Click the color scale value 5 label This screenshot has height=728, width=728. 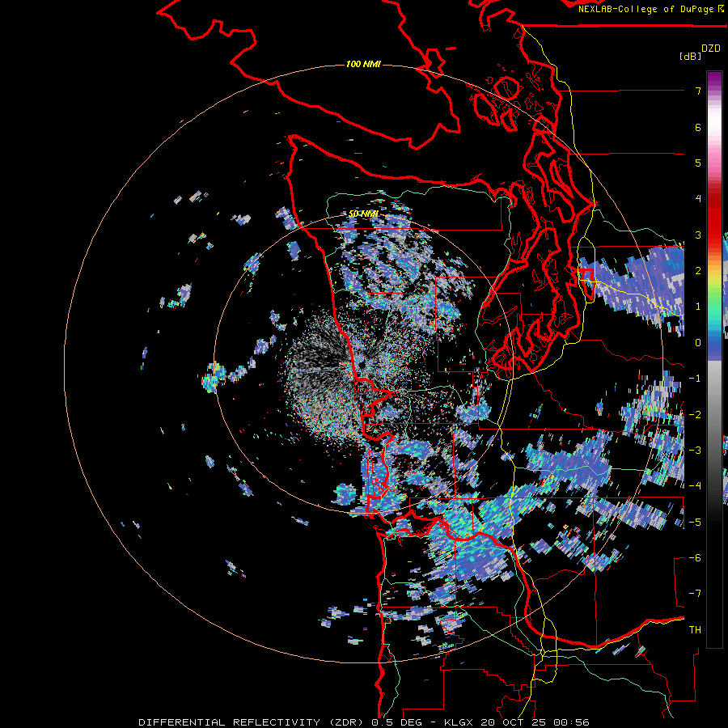click(698, 163)
